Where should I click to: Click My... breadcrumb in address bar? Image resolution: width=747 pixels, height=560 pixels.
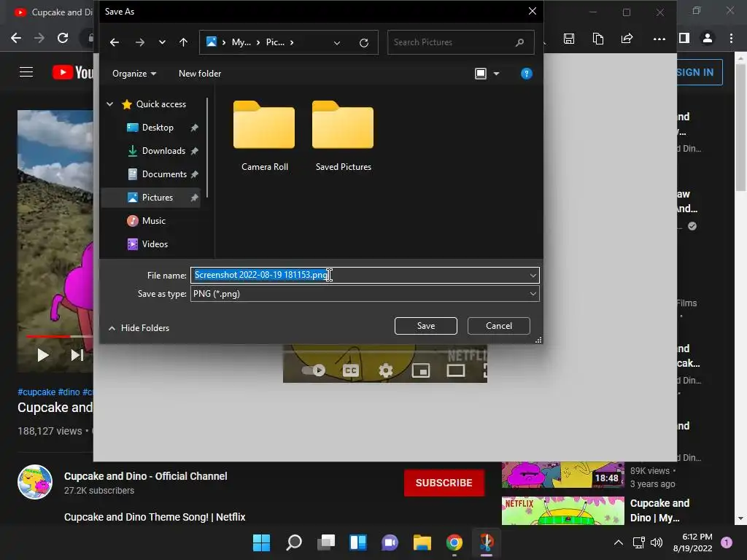(x=241, y=42)
